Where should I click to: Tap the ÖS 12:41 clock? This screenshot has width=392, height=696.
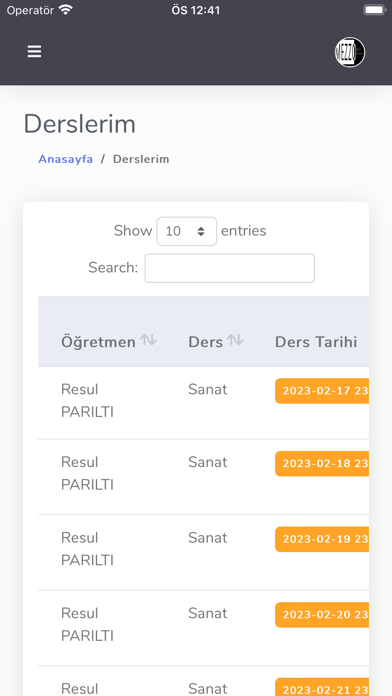point(196,10)
